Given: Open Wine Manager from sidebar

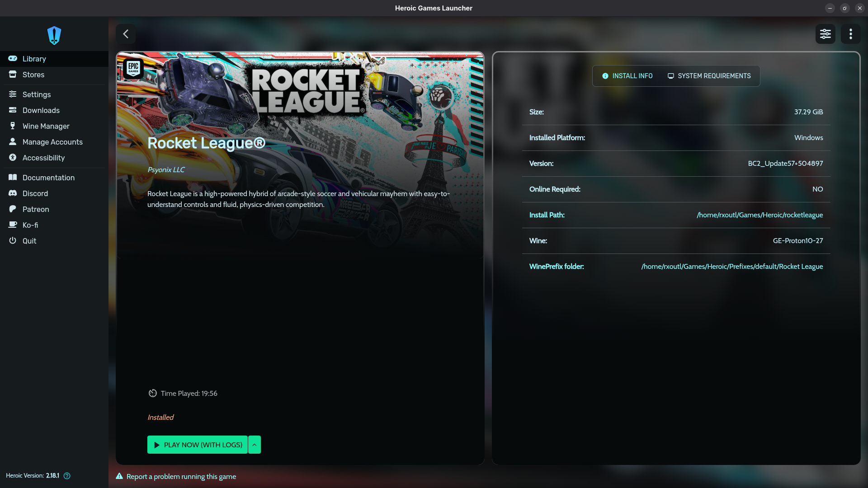Looking at the screenshot, I should 46,126.
